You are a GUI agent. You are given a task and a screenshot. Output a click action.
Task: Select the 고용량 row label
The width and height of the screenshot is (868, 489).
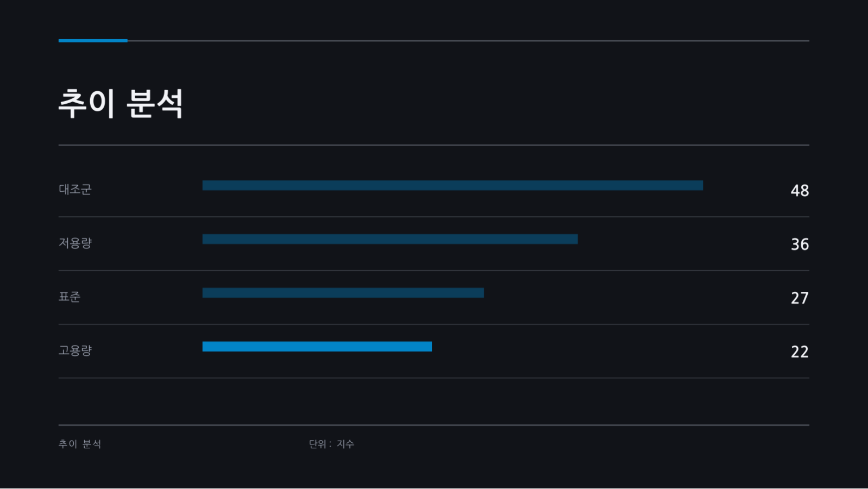75,350
